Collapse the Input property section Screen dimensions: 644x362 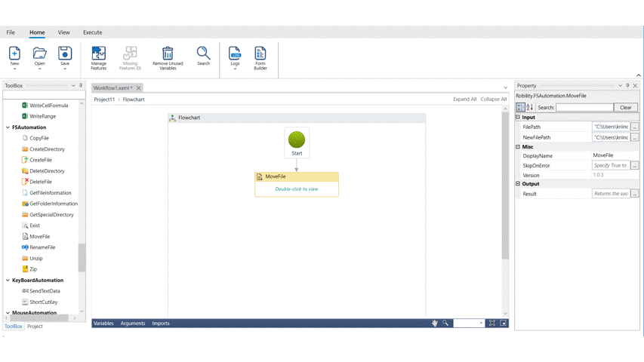tap(518, 118)
